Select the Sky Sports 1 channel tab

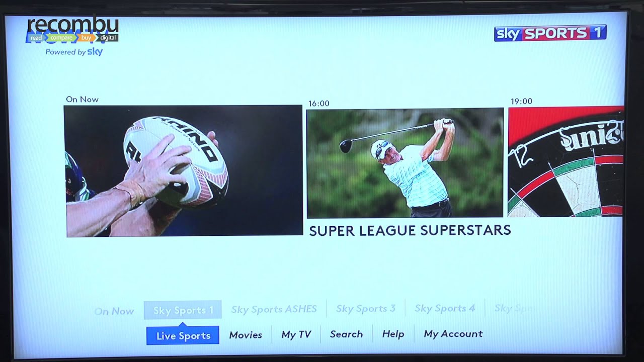[x=183, y=310]
